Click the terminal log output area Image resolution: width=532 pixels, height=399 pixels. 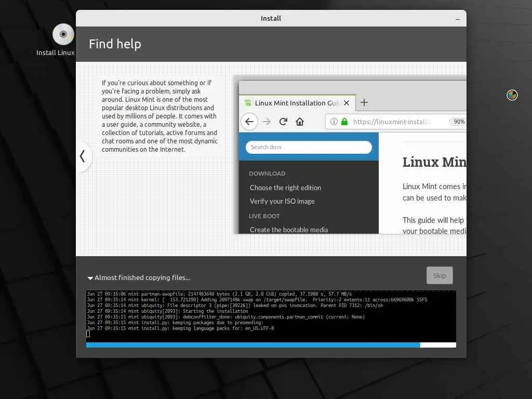271,316
